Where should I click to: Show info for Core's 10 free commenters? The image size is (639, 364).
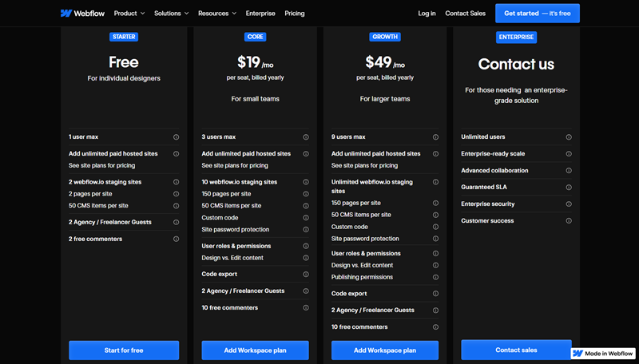point(306,308)
